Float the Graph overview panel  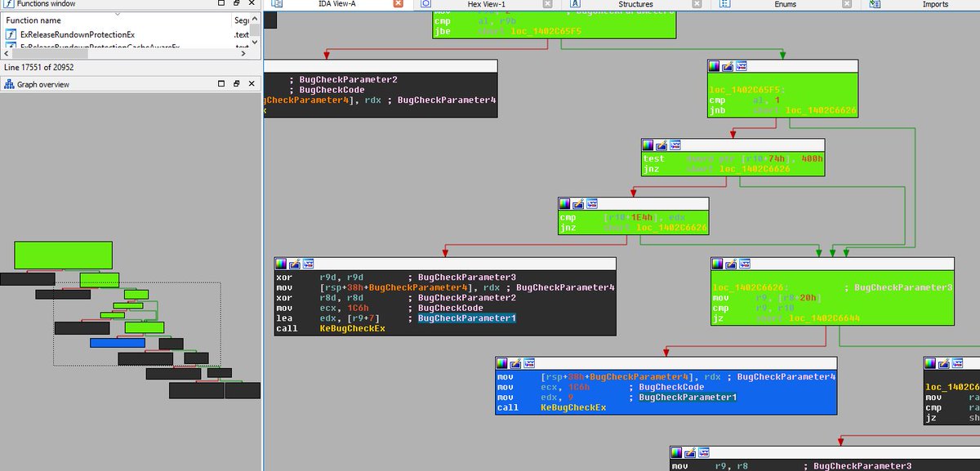(220, 84)
